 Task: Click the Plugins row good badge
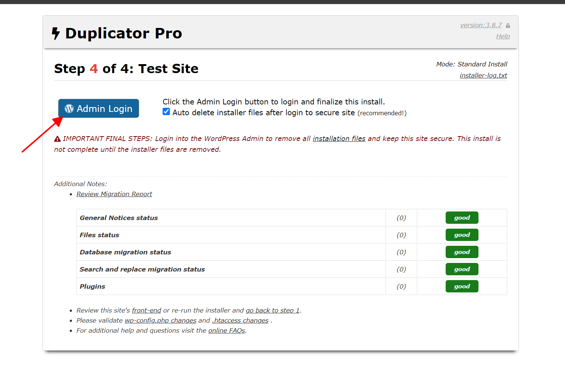[462, 286]
